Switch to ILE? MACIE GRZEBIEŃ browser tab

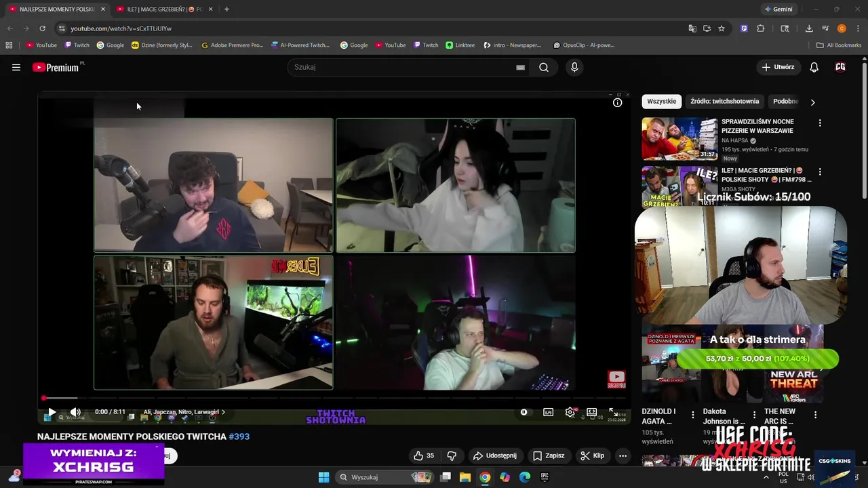pyautogui.click(x=163, y=9)
